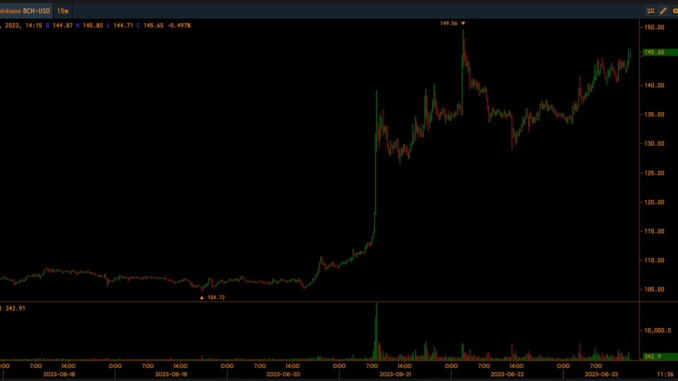The height and width of the screenshot is (381, 678).
Task: Click the 2023-06-18 date label
Action: pos(59,374)
